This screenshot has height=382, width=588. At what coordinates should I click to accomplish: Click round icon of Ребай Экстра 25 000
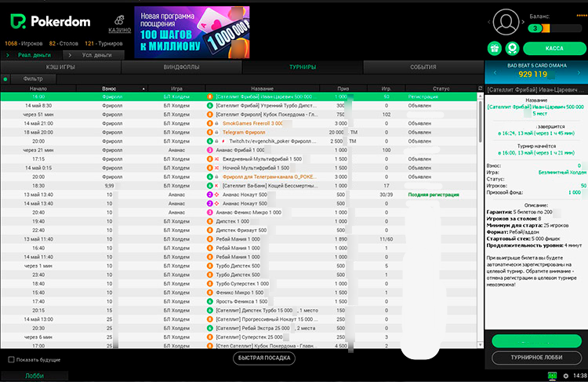pyautogui.click(x=210, y=328)
